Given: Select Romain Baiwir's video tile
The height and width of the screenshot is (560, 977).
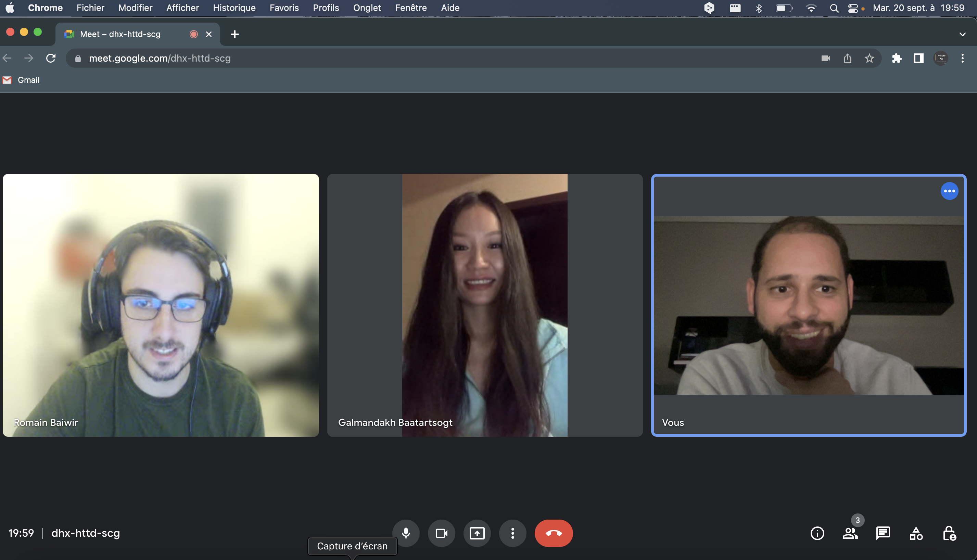Looking at the screenshot, I should tap(161, 305).
